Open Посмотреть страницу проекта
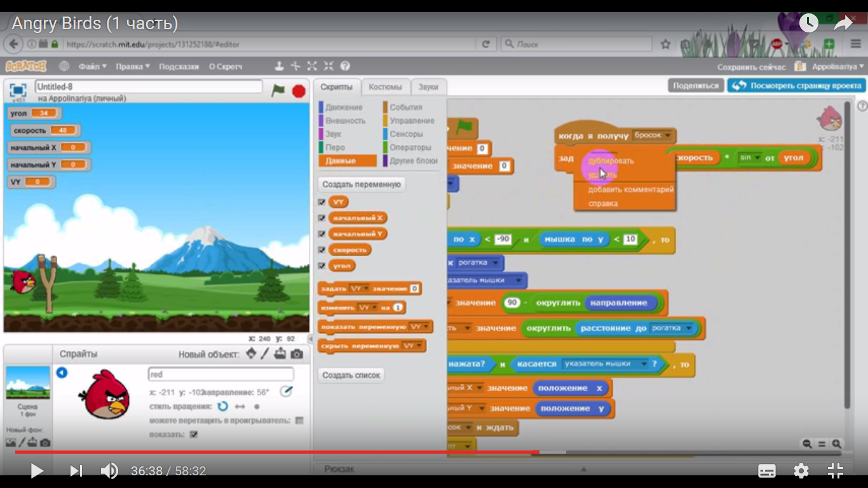This screenshot has height=488, width=868. 796,86
